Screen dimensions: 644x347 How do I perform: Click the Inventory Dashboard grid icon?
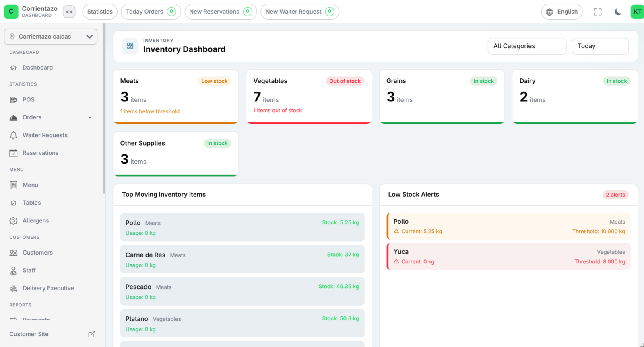click(130, 46)
